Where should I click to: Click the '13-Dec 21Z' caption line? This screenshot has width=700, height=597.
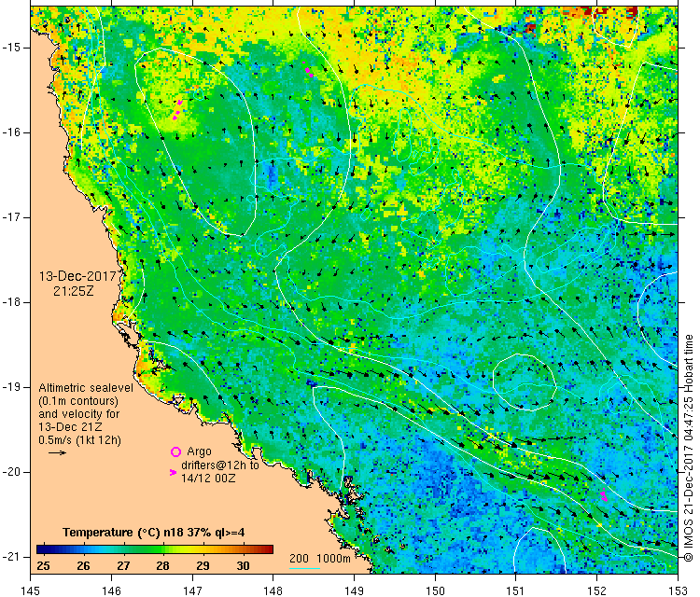(x=70, y=426)
